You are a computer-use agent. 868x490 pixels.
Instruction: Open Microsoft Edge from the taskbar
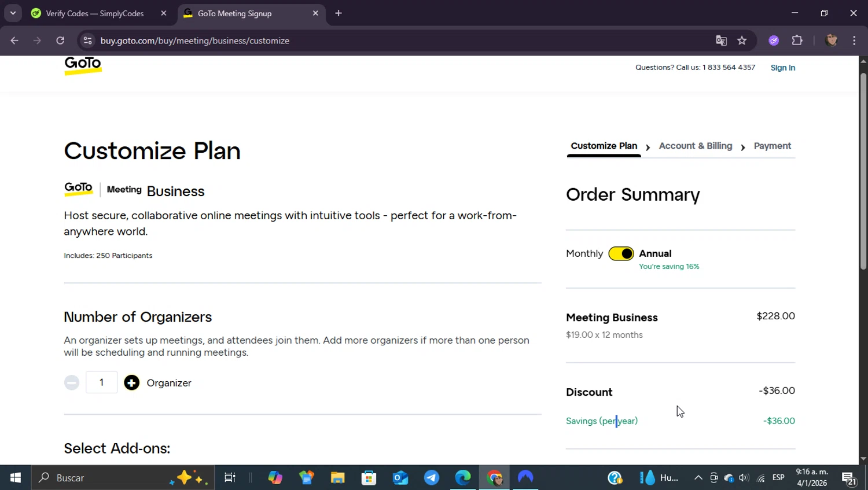point(463,478)
